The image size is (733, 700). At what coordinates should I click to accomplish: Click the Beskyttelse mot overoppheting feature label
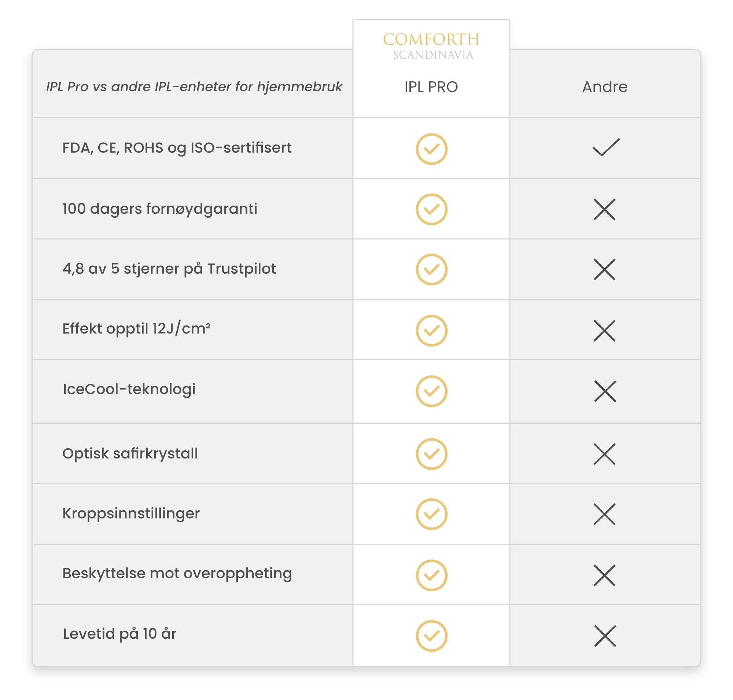tap(177, 574)
